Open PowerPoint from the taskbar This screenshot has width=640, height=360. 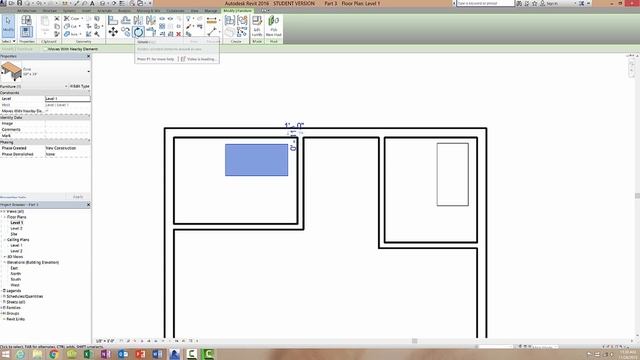(x=140, y=354)
